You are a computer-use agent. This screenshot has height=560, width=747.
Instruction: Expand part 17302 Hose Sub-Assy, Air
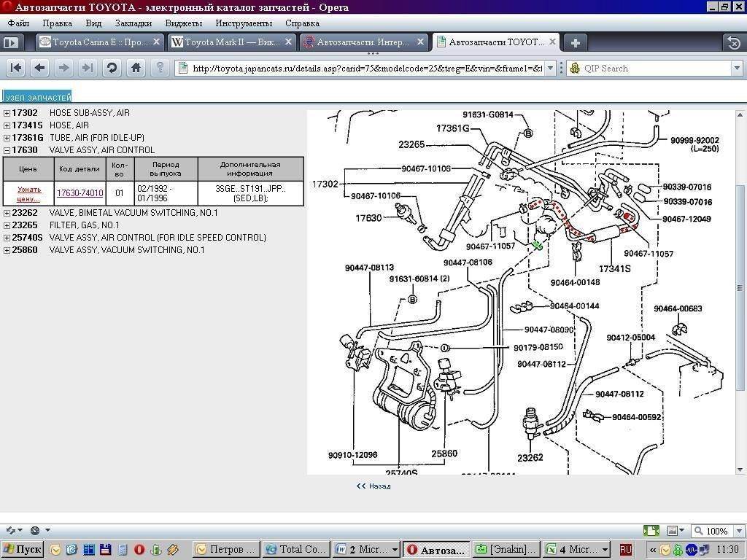tap(7, 114)
